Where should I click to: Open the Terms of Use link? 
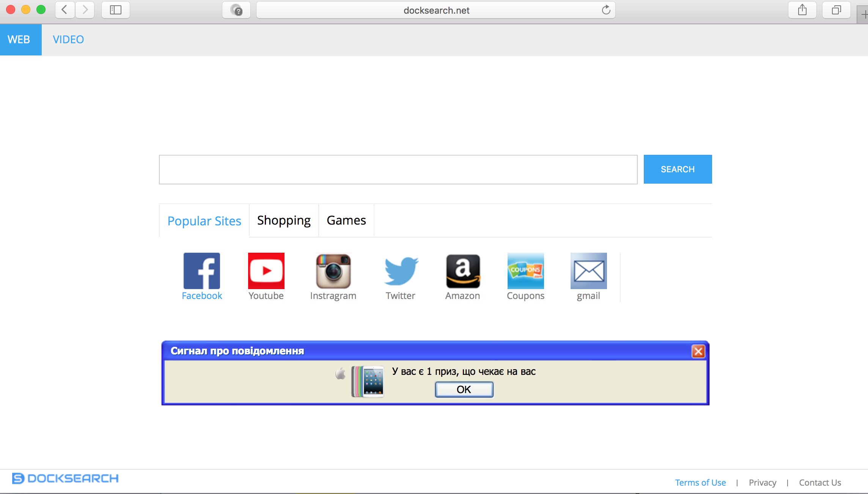tap(700, 483)
